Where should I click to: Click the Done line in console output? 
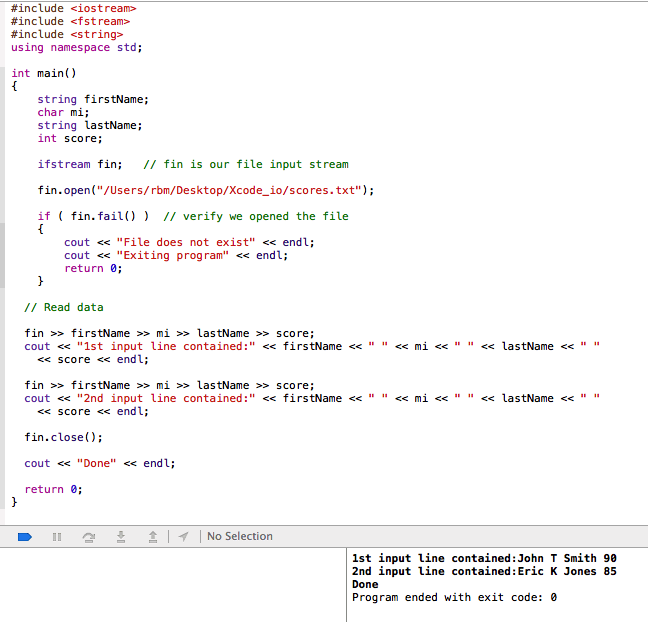[x=365, y=584]
